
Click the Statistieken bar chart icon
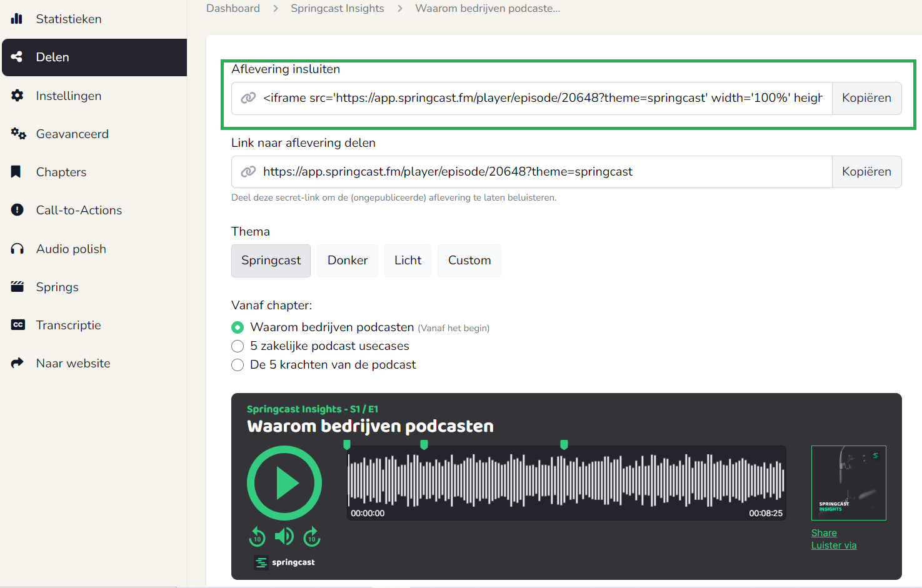[17, 19]
